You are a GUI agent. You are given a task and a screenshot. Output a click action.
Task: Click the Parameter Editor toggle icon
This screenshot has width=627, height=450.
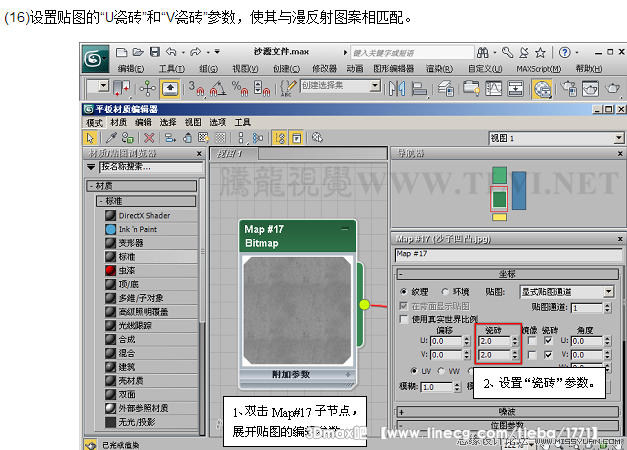click(x=296, y=138)
